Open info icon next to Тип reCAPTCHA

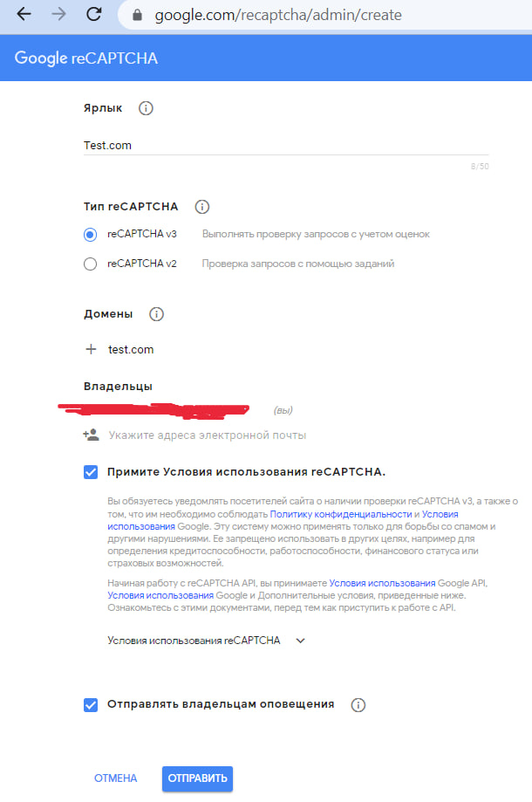point(201,207)
